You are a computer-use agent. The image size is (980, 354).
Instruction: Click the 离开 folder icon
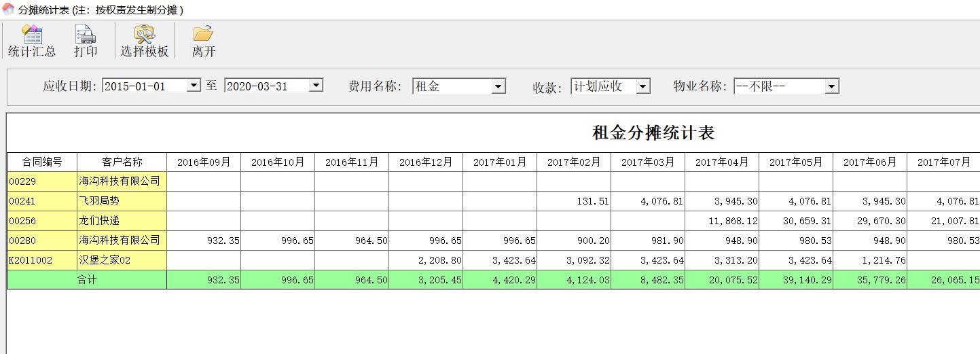point(203,34)
